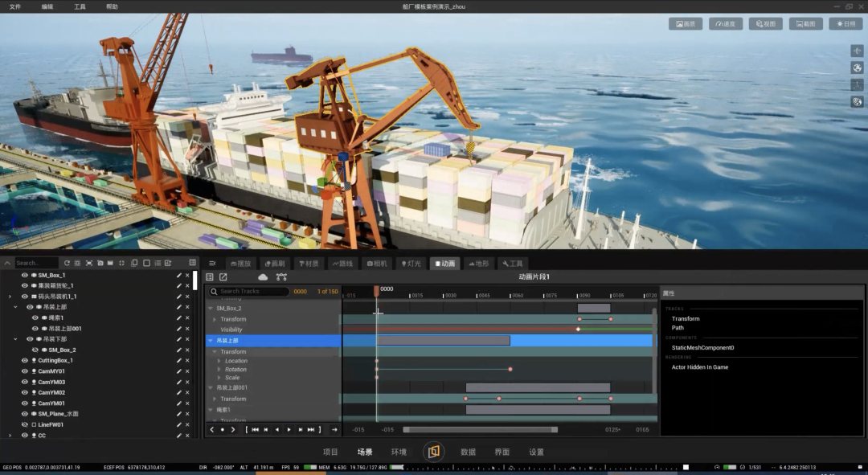Toggle visibility of SM_Plane_水面

(x=24, y=414)
